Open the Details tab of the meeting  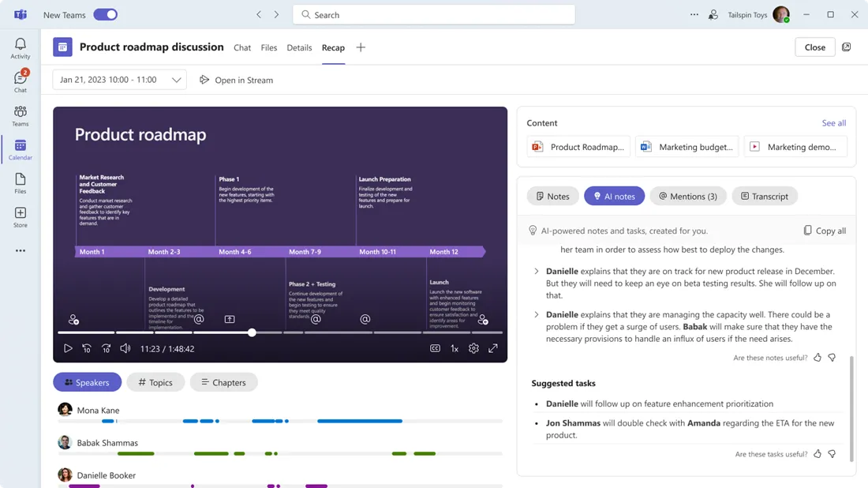click(x=299, y=47)
